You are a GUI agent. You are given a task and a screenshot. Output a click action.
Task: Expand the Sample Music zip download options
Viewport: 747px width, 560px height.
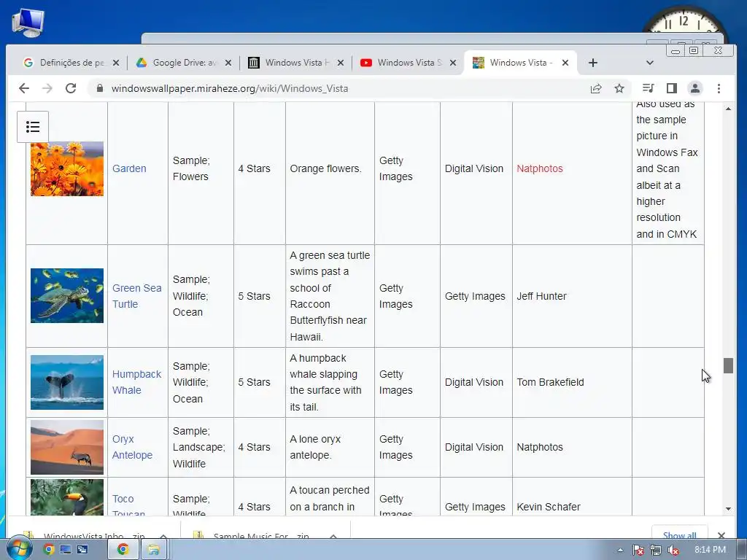point(333,536)
